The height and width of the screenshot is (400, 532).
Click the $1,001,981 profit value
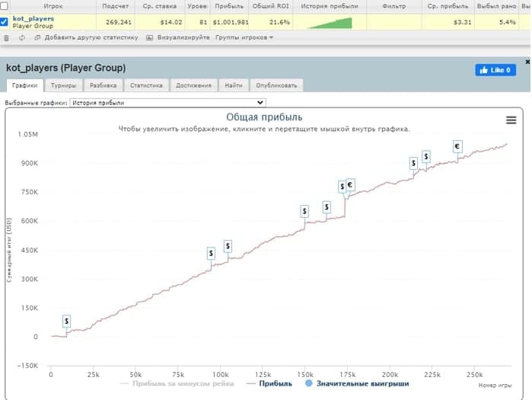click(231, 22)
